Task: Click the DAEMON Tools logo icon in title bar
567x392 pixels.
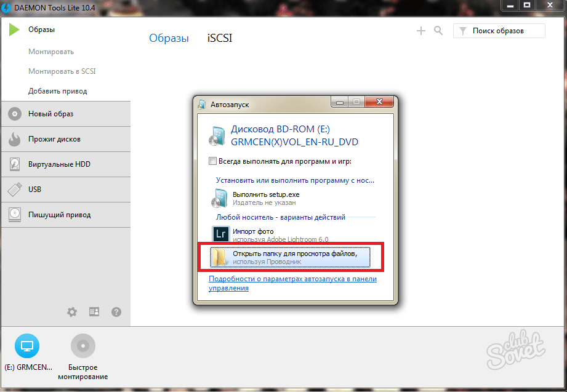Action: 6,7
